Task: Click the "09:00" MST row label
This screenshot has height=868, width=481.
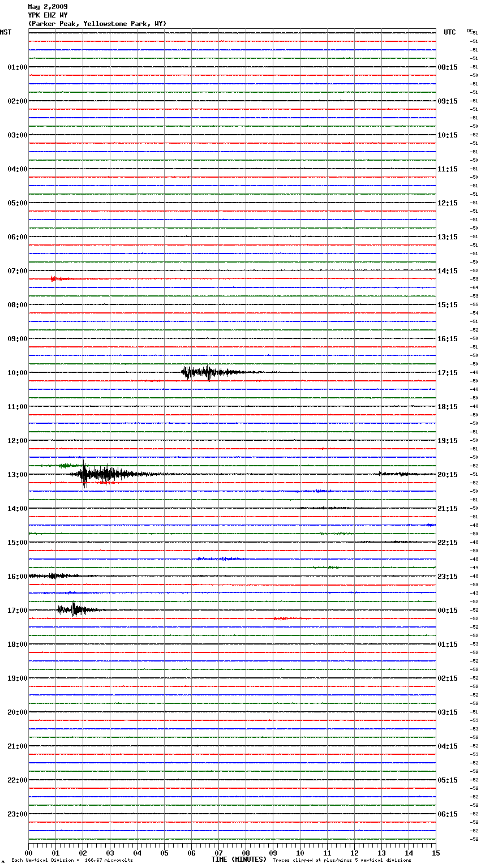Action: point(18,339)
